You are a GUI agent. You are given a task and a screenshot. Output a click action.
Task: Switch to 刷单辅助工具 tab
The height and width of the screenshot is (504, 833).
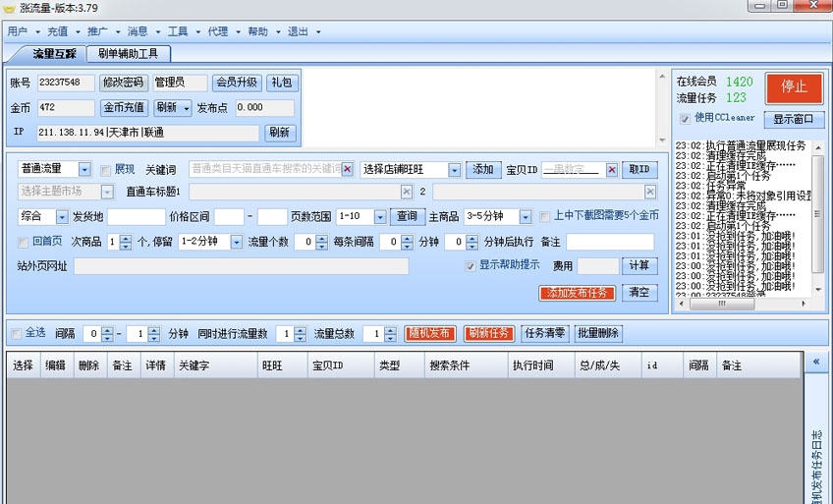[128, 54]
